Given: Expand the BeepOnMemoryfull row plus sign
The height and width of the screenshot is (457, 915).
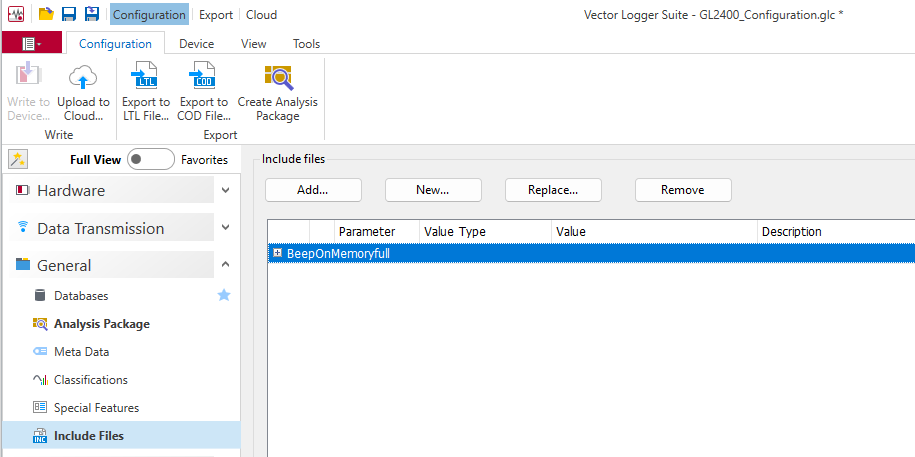Looking at the screenshot, I should pos(278,253).
